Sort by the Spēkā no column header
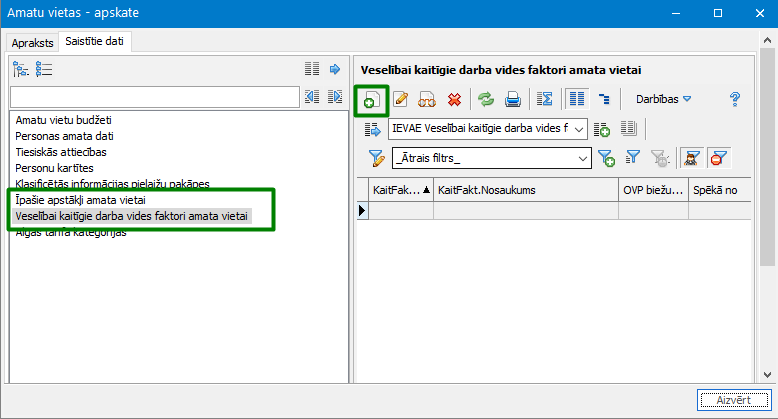 tap(719, 190)
